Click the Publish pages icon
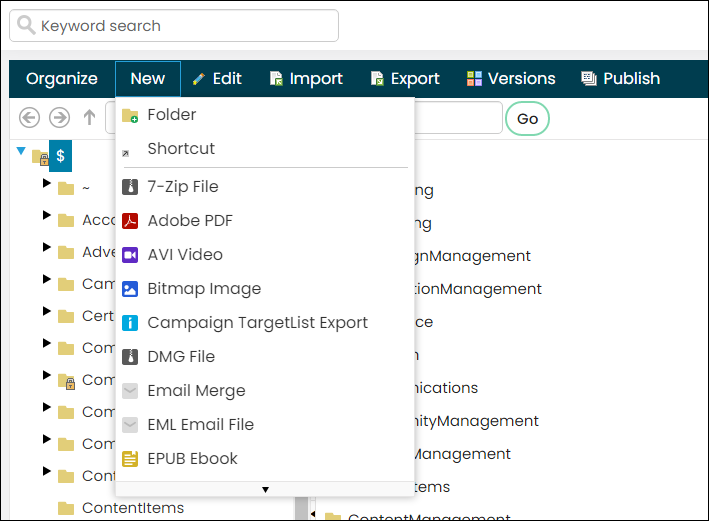709x521 pixels. [589, 79]
